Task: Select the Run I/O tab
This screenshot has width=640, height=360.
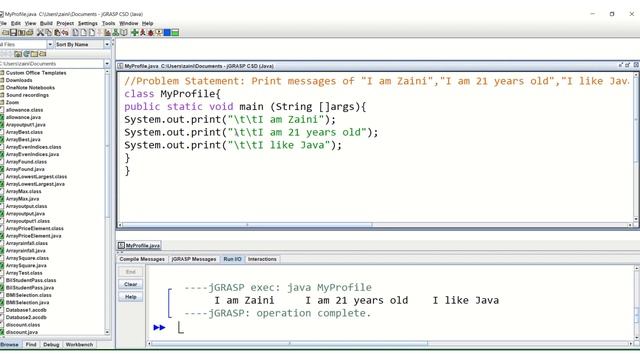Action: 232,259
